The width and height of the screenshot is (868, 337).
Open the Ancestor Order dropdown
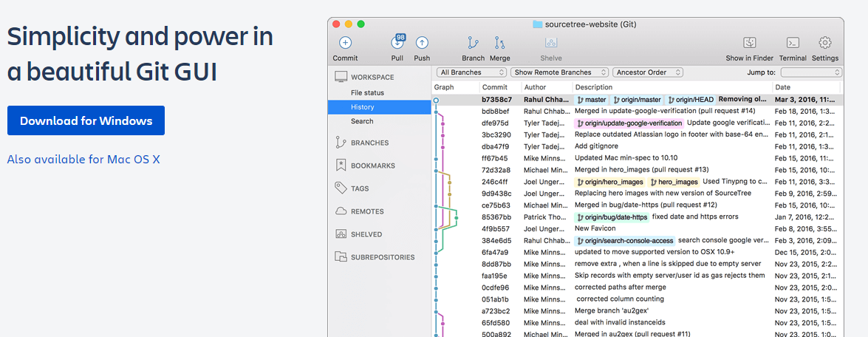tap(648, 72)
